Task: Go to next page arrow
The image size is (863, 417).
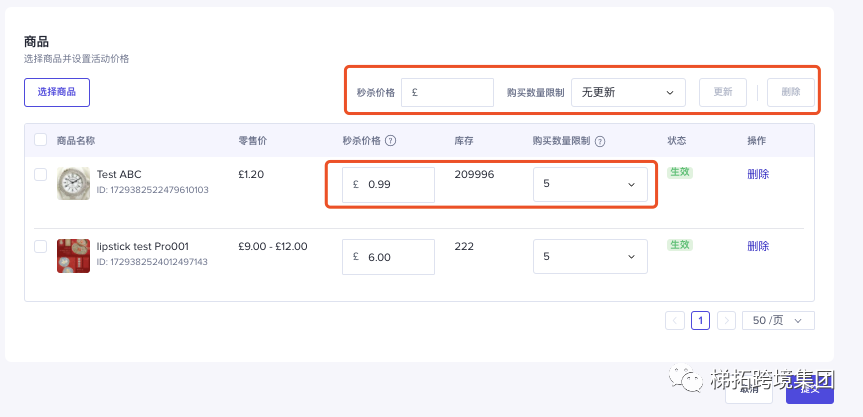Action: coord(727,320)
